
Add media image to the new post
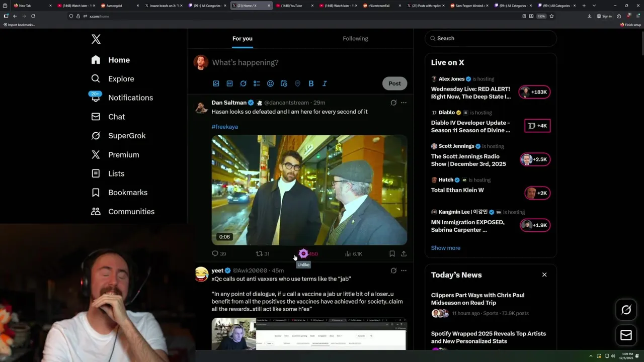[216, 83]
